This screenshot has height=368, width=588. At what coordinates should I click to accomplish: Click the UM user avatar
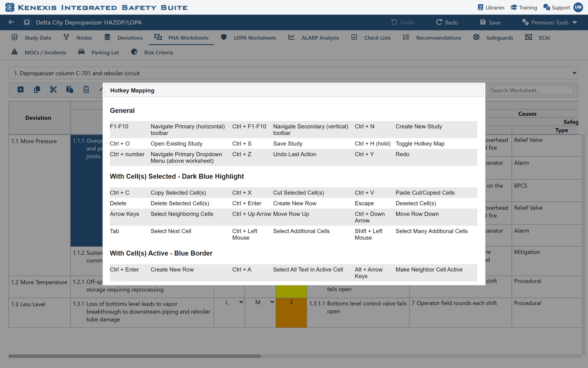[x=578, y=7]
